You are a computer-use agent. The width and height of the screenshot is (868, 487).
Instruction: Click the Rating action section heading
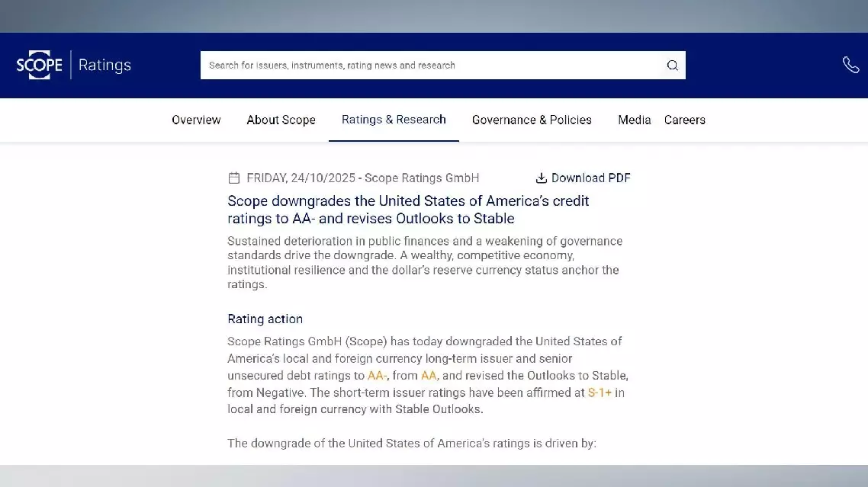(x=265, y=319)
